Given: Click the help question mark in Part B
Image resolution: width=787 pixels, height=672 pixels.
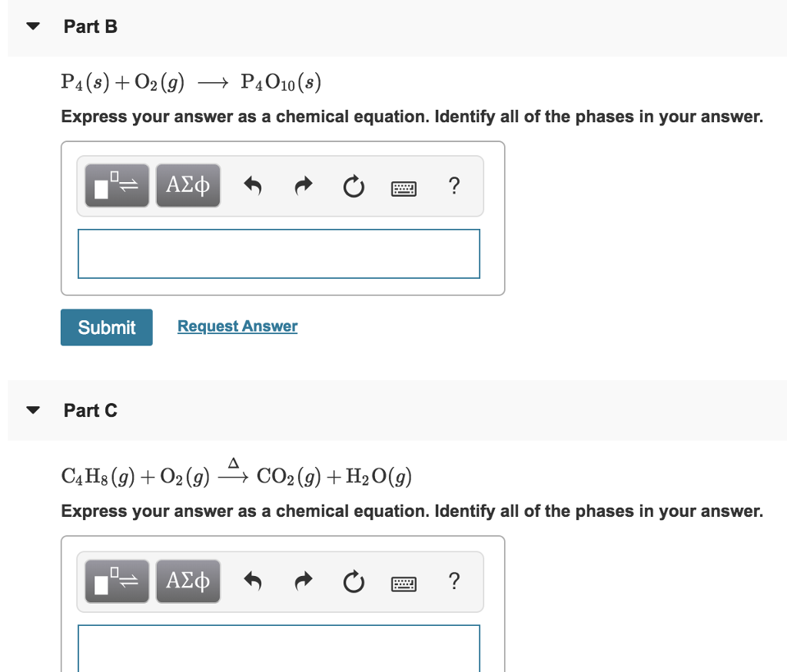Looking at the screenshot, I should [x=454, y=186].
